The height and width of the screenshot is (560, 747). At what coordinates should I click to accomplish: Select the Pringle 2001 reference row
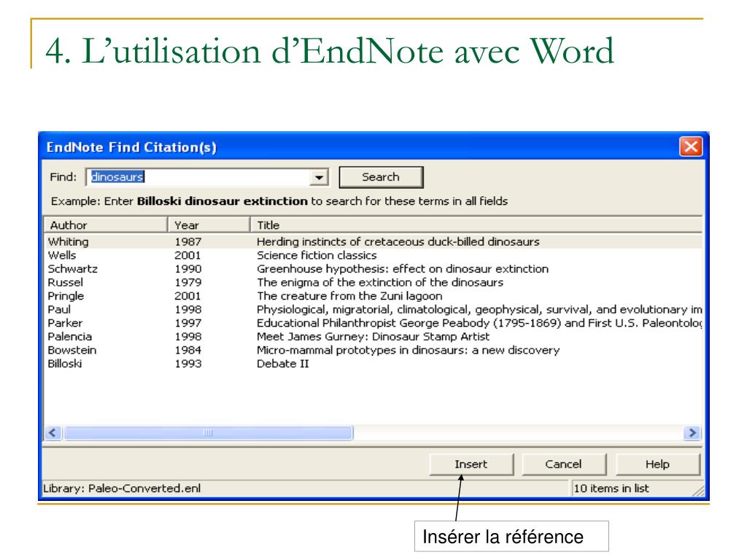(373, 296)
